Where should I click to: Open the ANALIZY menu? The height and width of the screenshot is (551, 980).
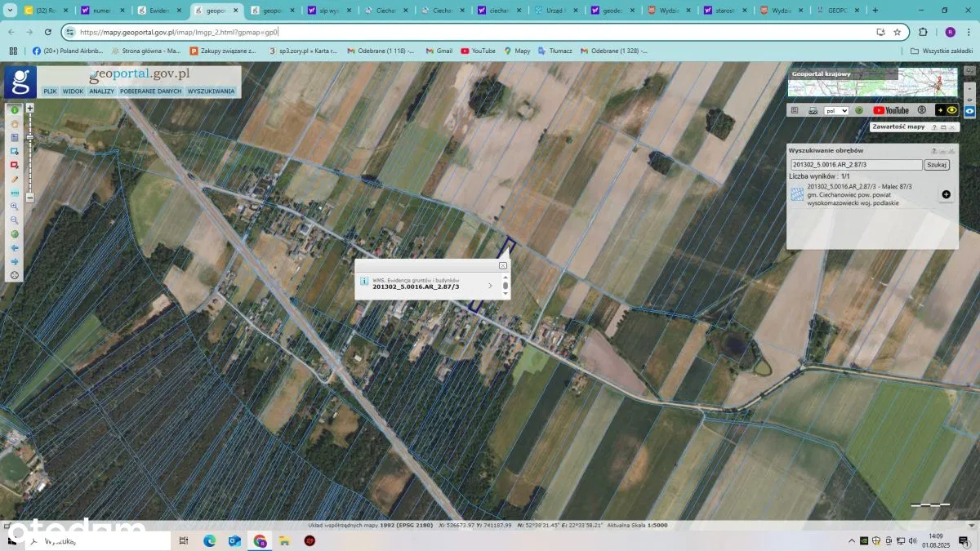pos(102,91)
